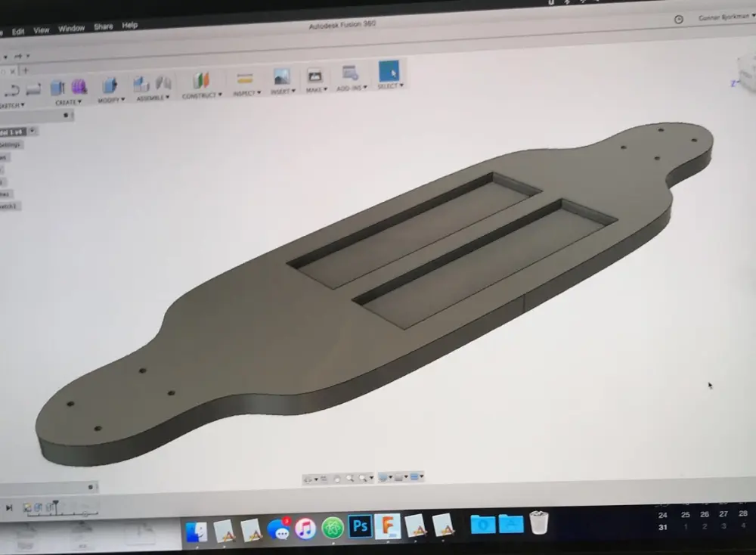Open the Help menu
This screenshot has height=555, width=756.
coord(130,26)
